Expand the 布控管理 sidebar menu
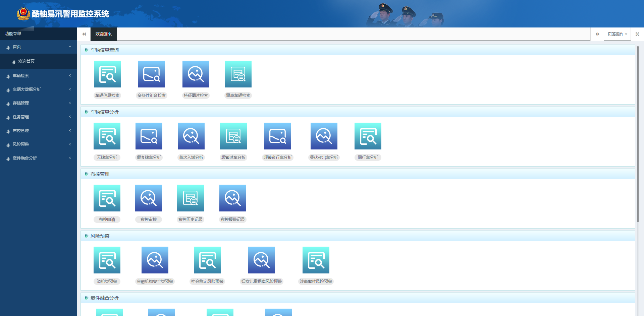Screen dimensions: 644x316 (x=39, y=131)
